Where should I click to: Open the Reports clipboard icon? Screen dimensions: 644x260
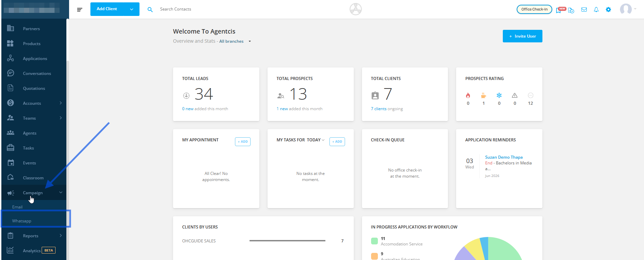coord(10,236)
